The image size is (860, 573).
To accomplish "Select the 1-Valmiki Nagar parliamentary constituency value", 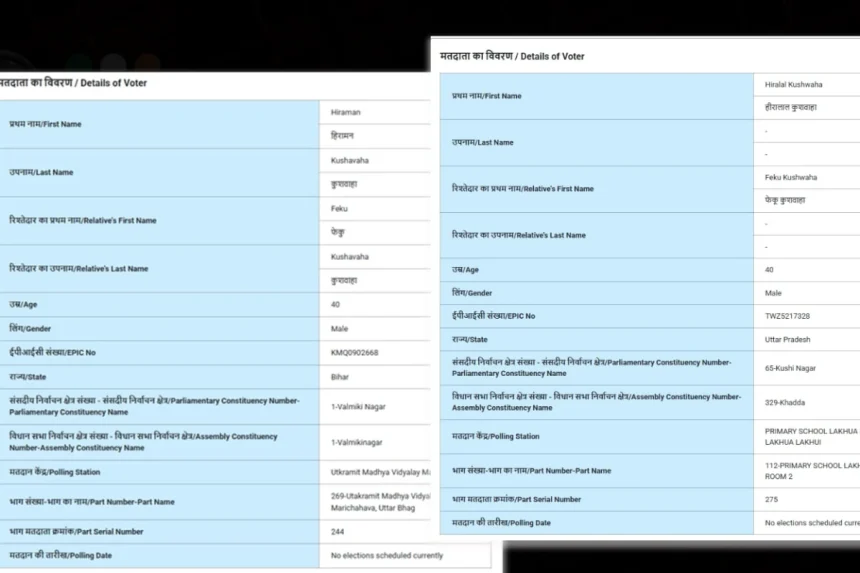I will point(358,407).
